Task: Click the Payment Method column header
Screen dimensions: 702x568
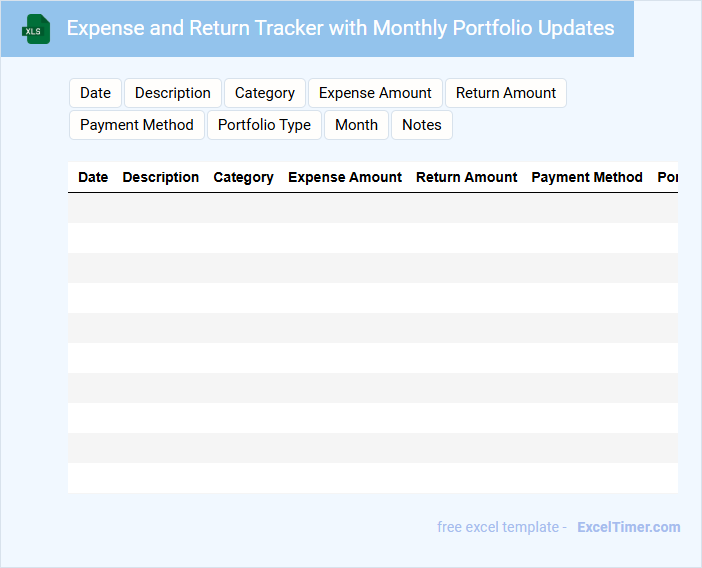Action: coord(587,177)
